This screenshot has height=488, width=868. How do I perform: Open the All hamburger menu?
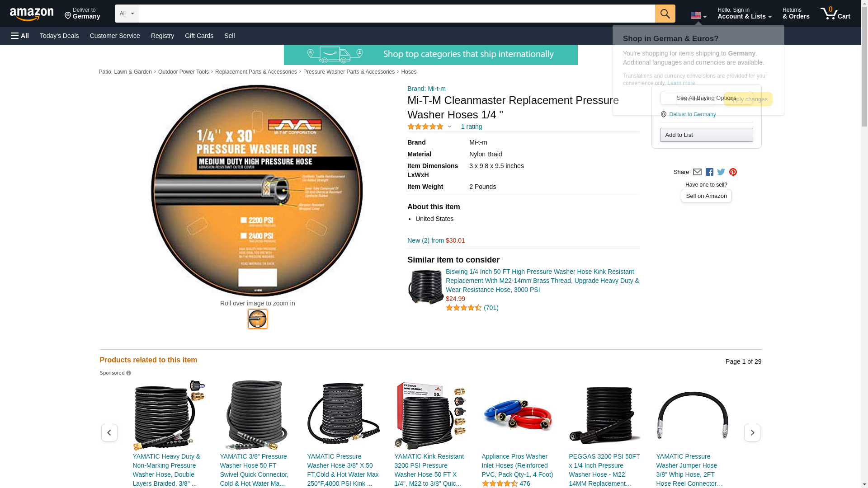(x=20, y=36)
